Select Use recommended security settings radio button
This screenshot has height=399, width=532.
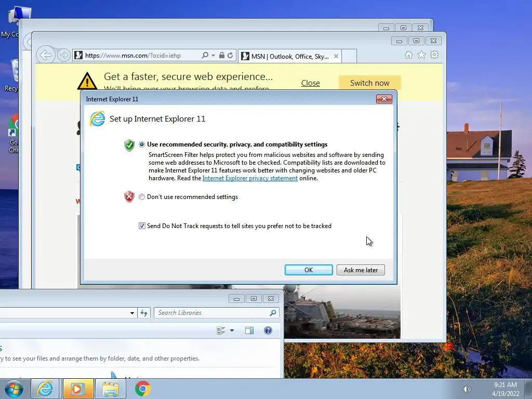tap(142, 144)
